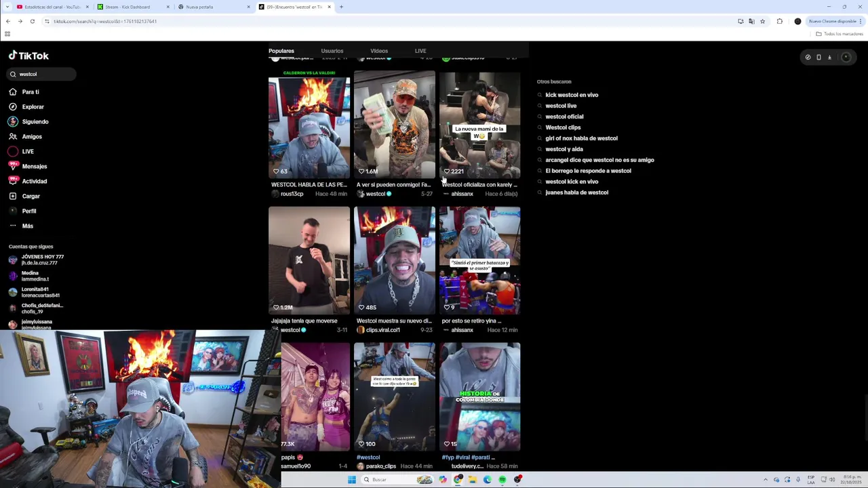The height and width of the screenshot is (488, 868).
Task: Go back with browser back arrow
Action: [x=7, y=21]
